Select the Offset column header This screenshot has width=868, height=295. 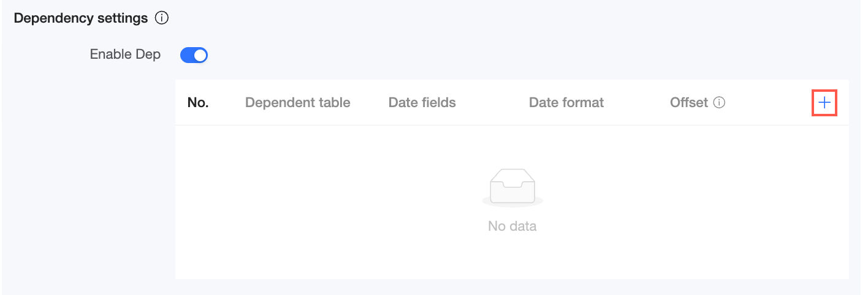(x=688, y=103)
